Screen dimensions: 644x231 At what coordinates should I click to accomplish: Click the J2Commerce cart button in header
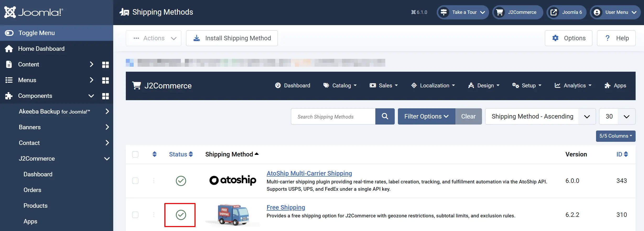pos(518,12)
